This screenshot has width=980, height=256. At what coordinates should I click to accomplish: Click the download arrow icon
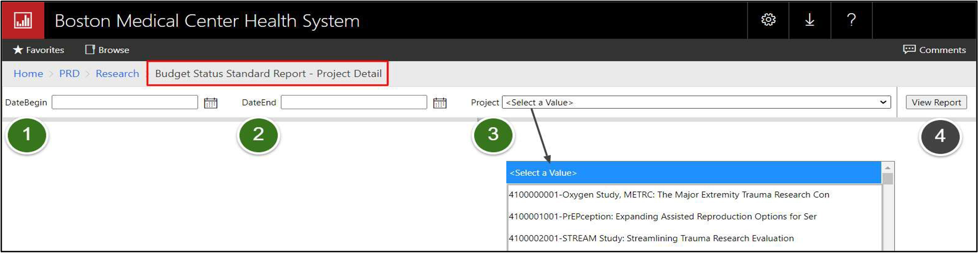pos(809,20)
